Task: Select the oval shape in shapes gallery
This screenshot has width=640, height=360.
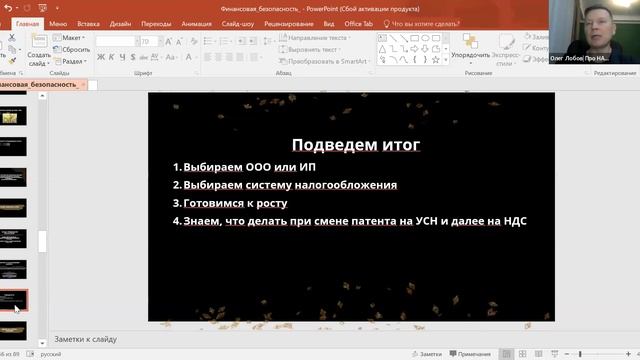Action: tap(425, 38)
